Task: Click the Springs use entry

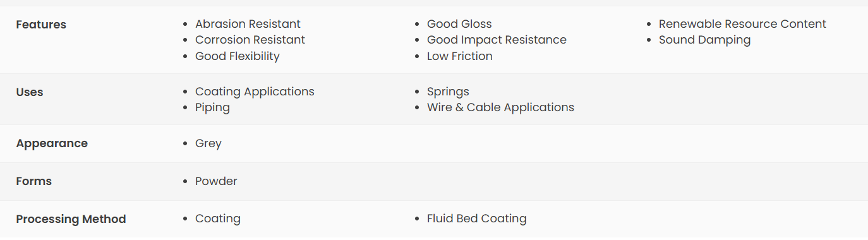Action: pos(448,92)
